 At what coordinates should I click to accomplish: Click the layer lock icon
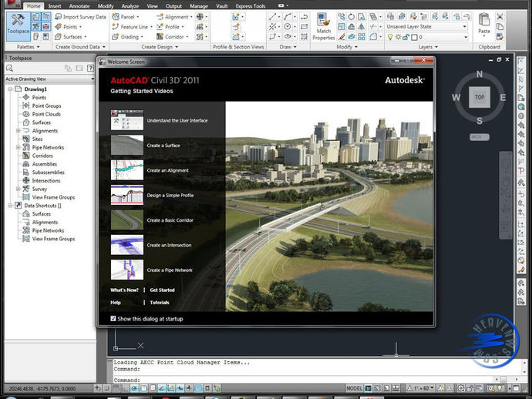coord(406,37)
